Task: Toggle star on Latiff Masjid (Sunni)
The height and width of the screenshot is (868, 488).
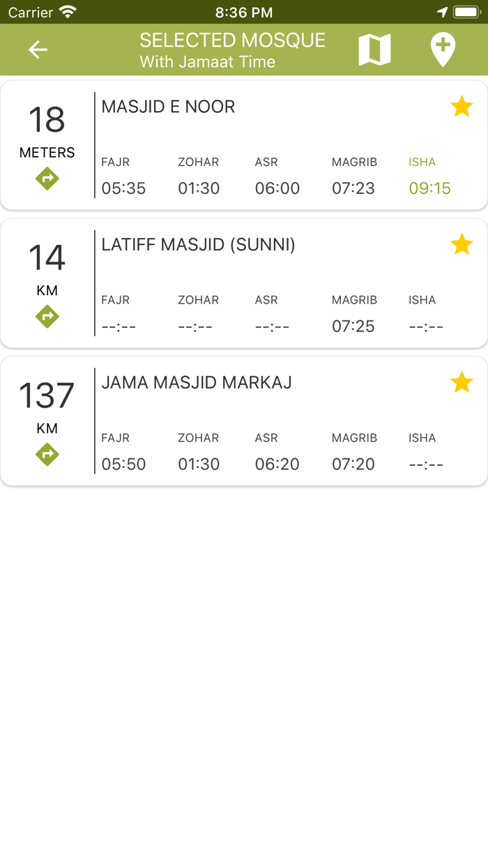Action: pyautogui.click(x=462, y=244)
